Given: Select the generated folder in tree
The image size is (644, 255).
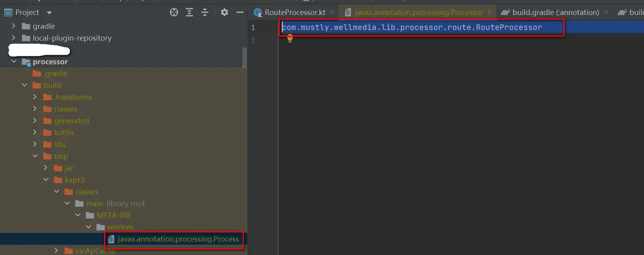Looking at the screenshot, I should pyautogui.click(x=71, y=121).
